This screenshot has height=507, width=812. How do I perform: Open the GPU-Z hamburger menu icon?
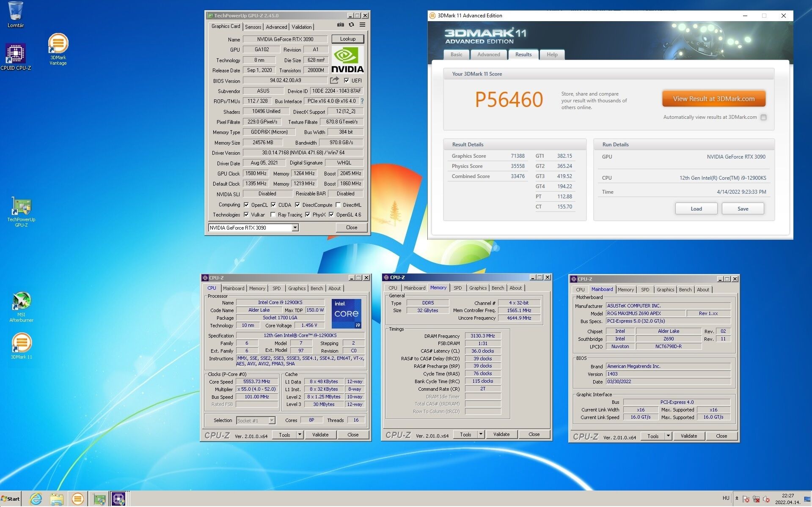point(362,25)
